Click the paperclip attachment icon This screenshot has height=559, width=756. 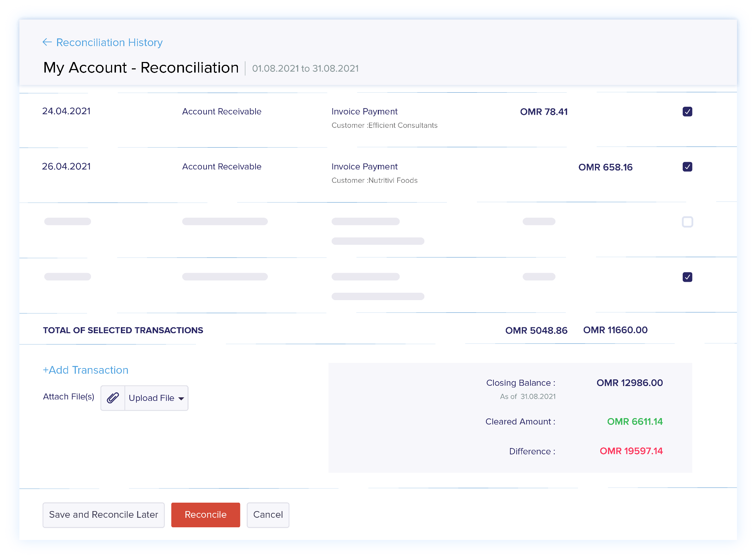pos(113,398)
